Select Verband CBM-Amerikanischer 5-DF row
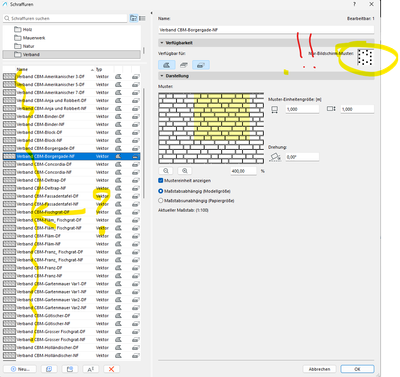 pyautogui.click(x=71, y=84)
